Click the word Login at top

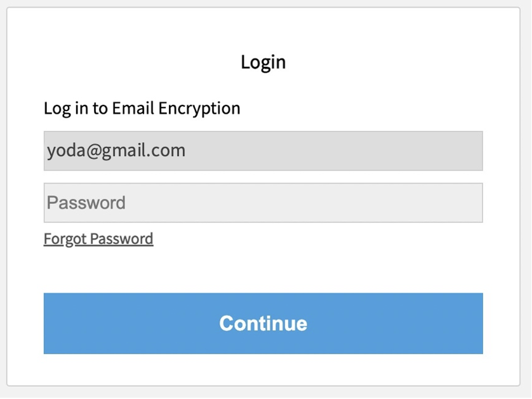[x=263, y=62]
